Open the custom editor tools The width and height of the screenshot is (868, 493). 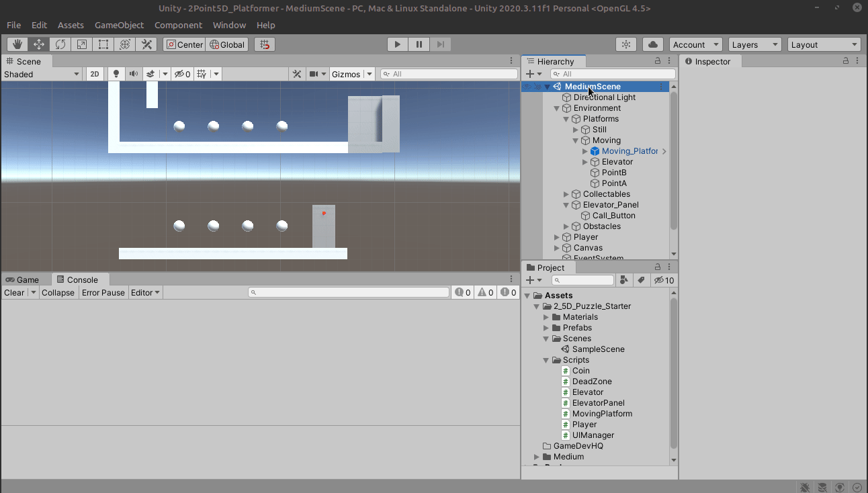(146, 44)
